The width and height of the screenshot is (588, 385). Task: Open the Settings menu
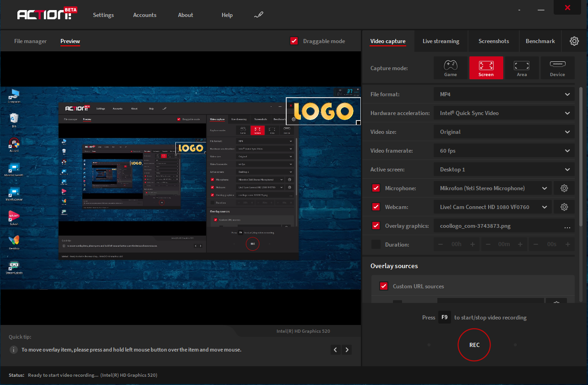tap(103, 15)
